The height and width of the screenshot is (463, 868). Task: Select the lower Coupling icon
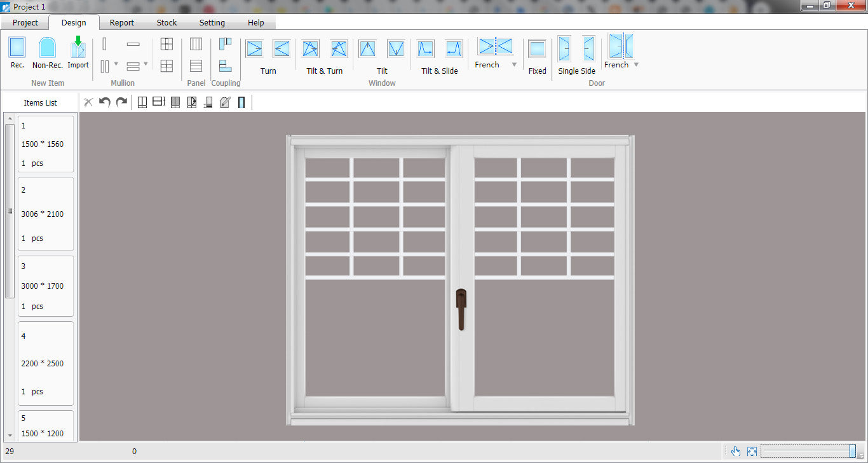[x=226, y=66]
